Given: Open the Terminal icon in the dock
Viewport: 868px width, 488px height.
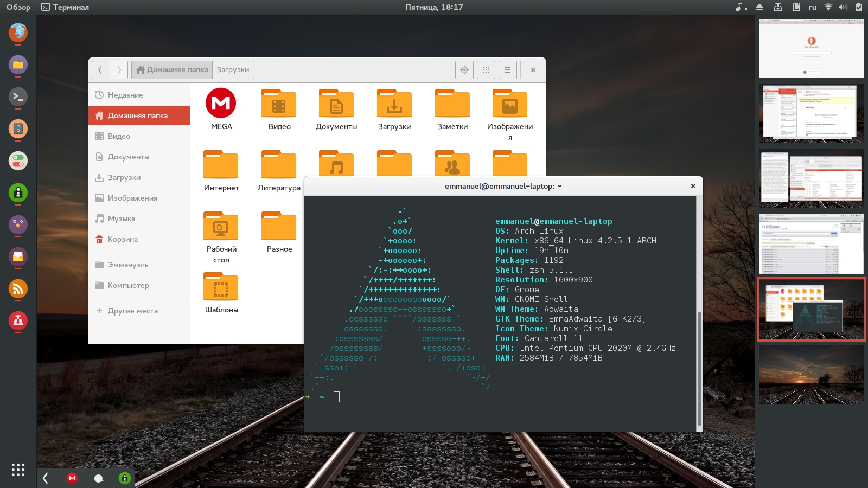Looking at the screenshot, I should point(18,97).
